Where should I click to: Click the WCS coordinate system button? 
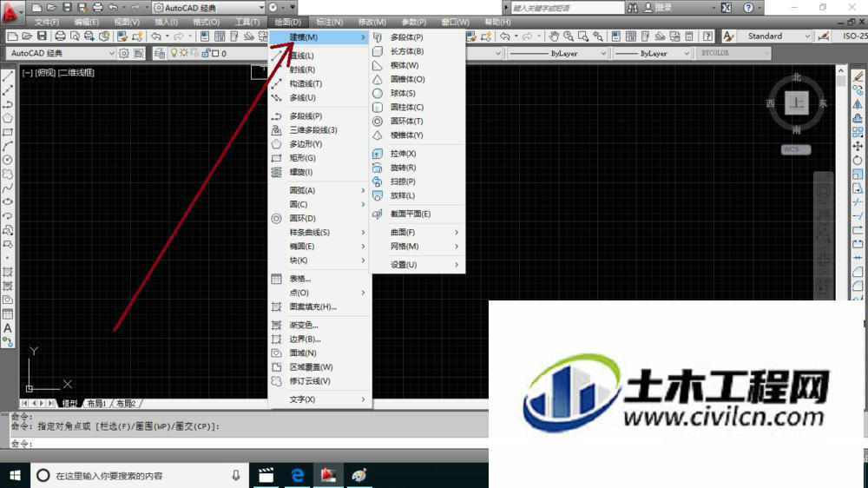pyautogui.click(x=796, y=149)
